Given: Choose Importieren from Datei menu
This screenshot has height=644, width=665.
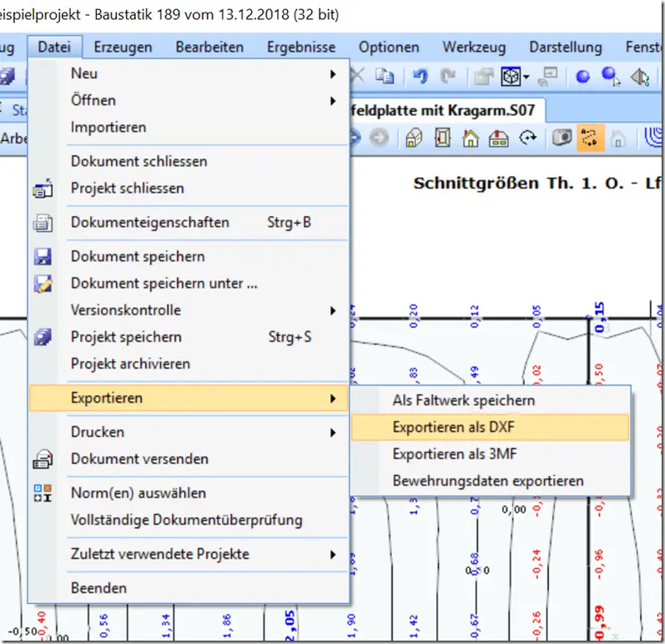Looking at the screenshot, I should pyautogui.click(x=189, y=127).
